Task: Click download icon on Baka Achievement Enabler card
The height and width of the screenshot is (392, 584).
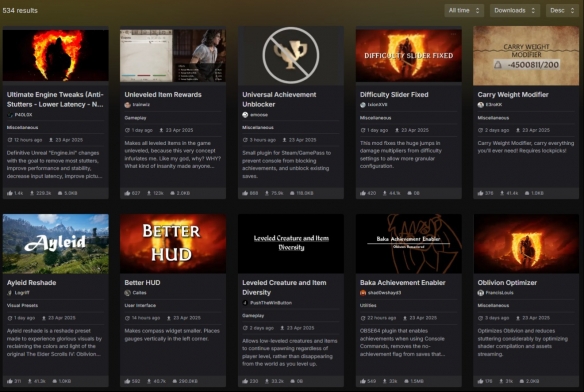Action: [x=384, y=381]
